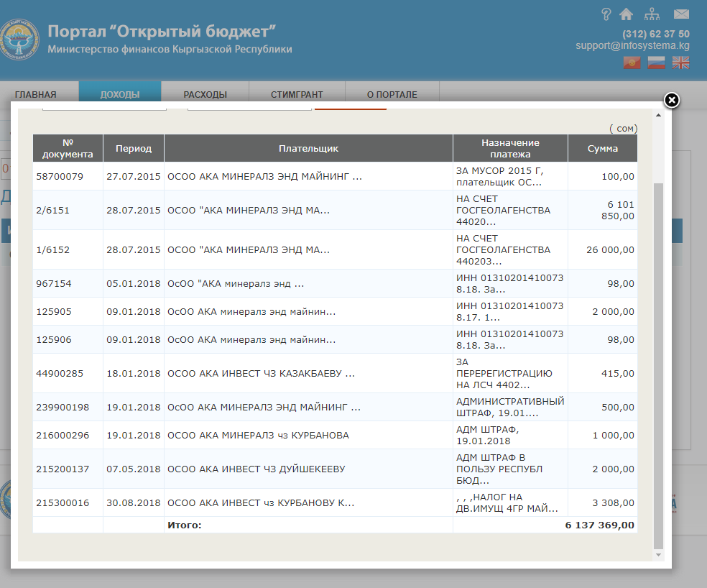Open the ГЛАВНАЯ menu tab
707x588 pixels.
pyautogui.click(x=36, y=94)
